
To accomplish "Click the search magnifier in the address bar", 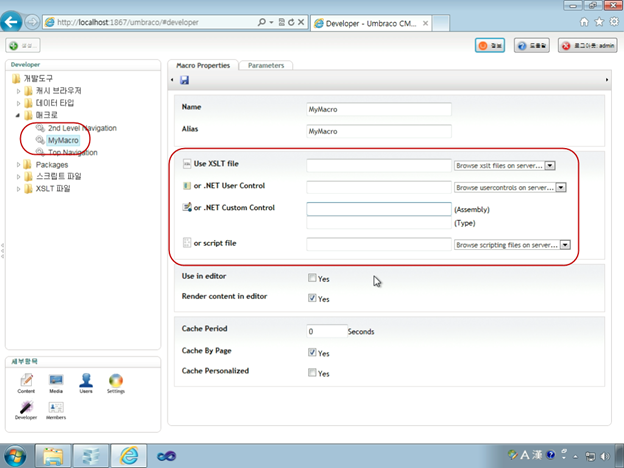I will [261, 22].
